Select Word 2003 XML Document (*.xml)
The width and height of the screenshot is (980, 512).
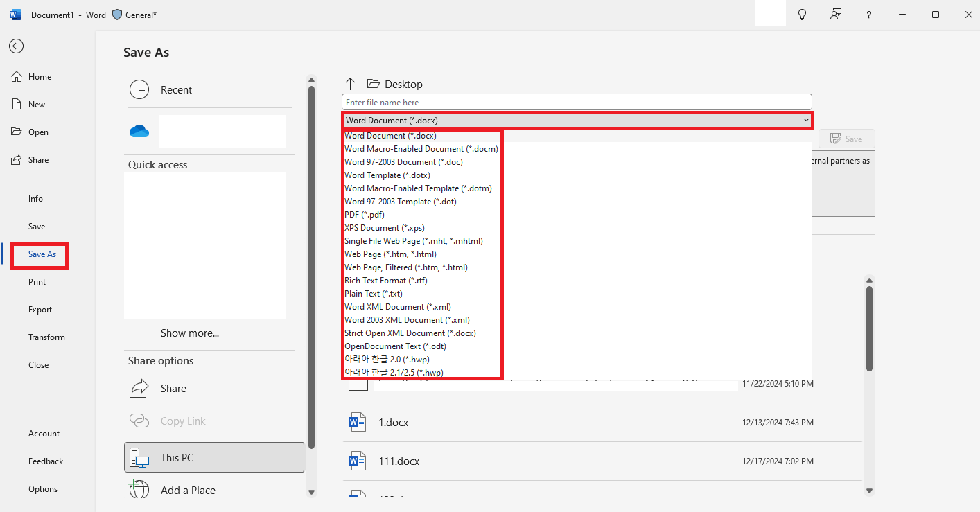click(x=407, y=320)
